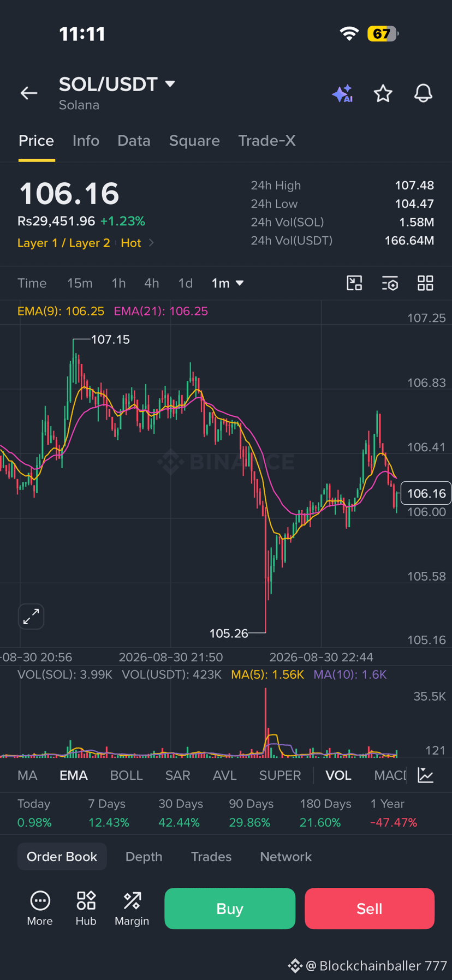Switch to the Price tab
The width and height of the screenshot is (452, 980).
(37, 141)
